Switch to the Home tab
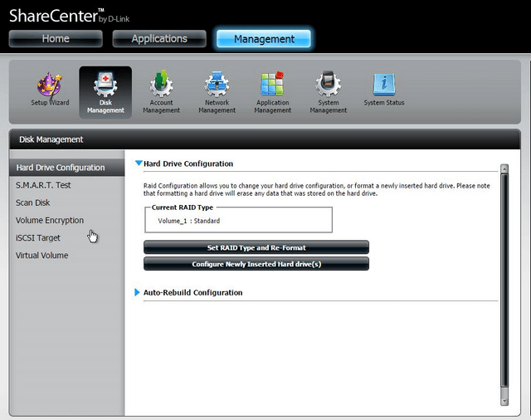This screenshot has height=420, width=531. [x=56, y=39]
